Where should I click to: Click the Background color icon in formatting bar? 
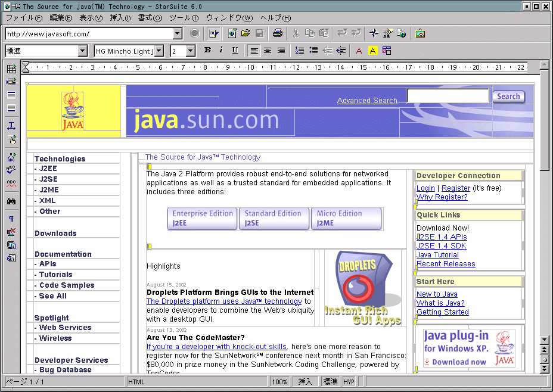(x=387, y=51)
